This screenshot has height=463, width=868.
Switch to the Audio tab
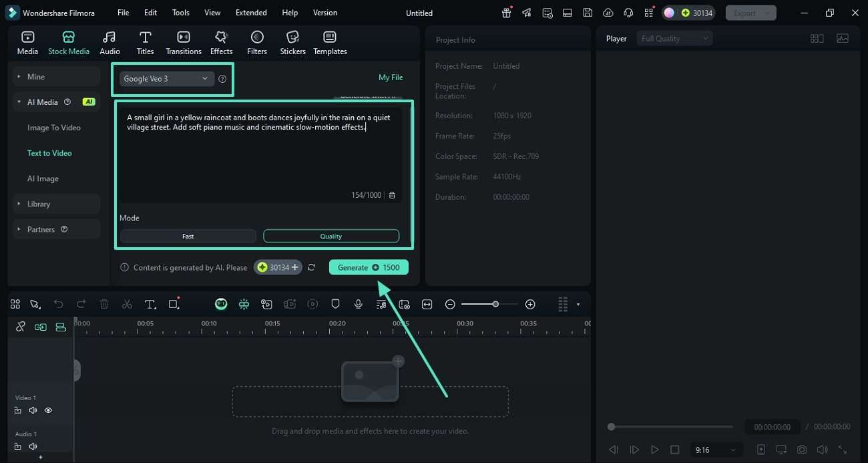pos(110,43)
